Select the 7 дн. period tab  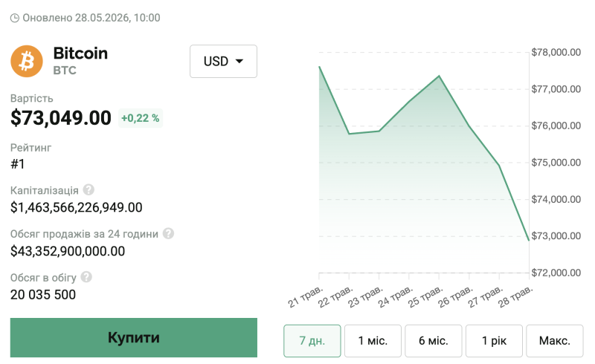coord(312,341)
